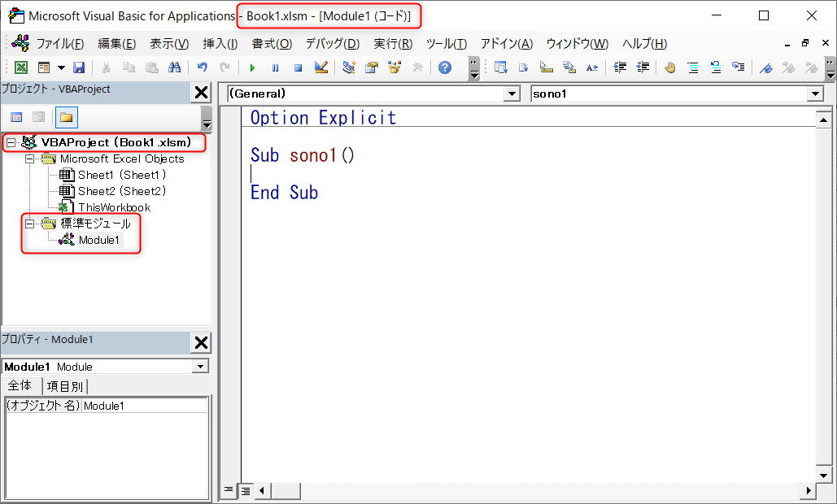The width and height of the screenshot is (837, 504).
Task: Toggle Breakpoint with the hand icon
Action: pyautogui.click(x=670, y=67)
